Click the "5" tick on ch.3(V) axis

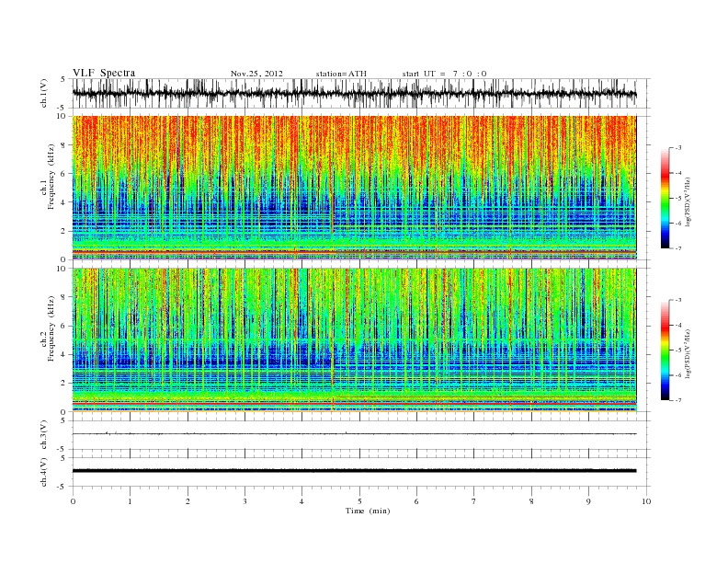point(64,420)
